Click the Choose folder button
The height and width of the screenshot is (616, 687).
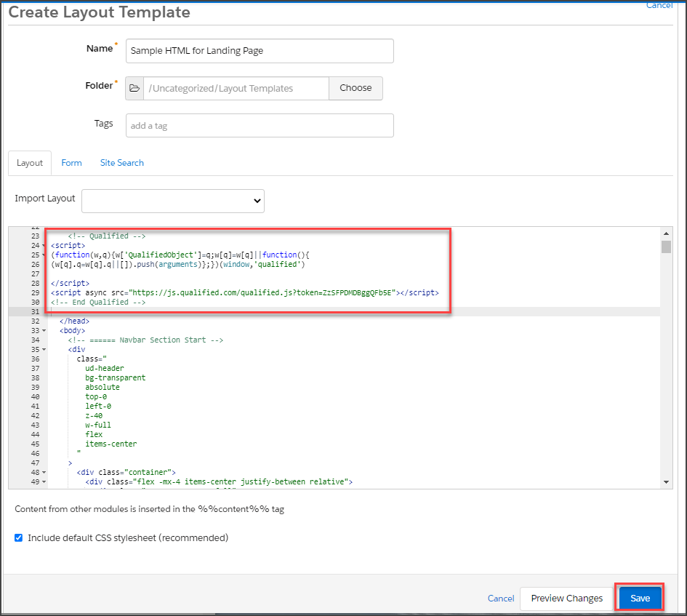click(x=355, y=88)
